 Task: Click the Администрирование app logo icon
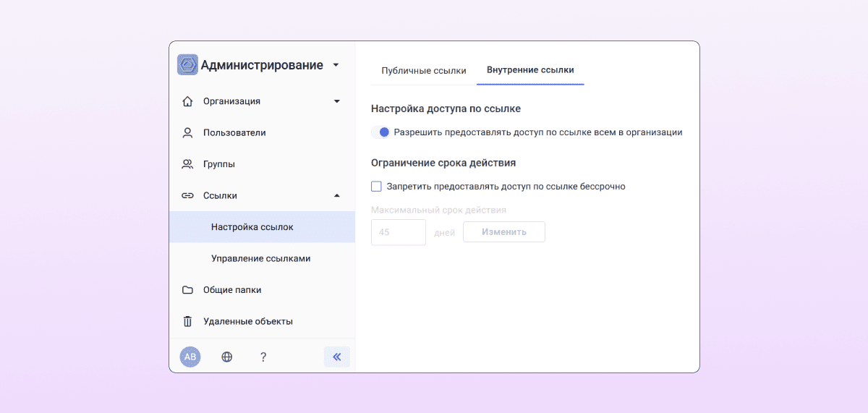[x=187, y=65]
